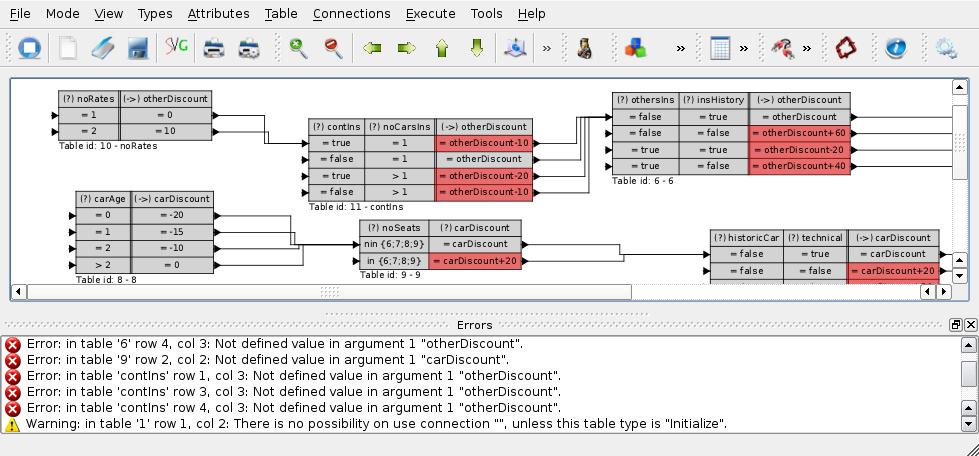The width and height of the screenshot is (979, 456).
Task: Move view down with green down arrow
Action: [x=477, y=48]
